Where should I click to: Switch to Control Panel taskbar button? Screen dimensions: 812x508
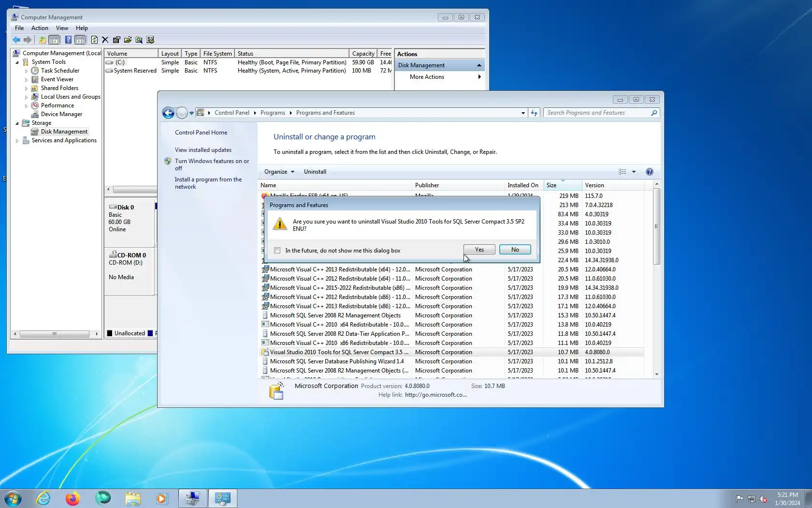223,498
